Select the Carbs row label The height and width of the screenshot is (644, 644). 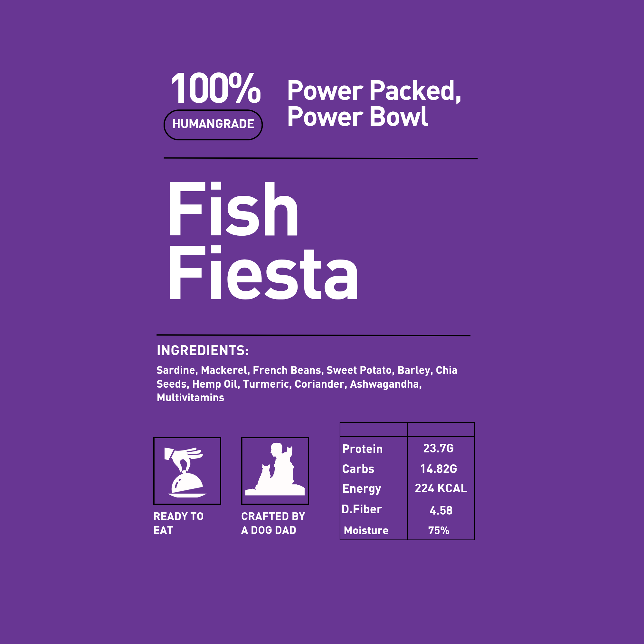[358, 469]
